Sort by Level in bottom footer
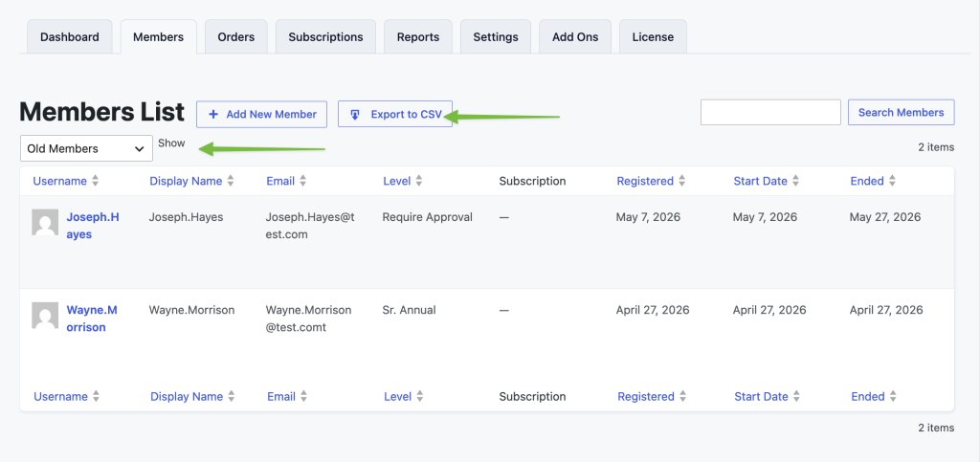This screenshot has height=462, width=980. click(397, 396)
